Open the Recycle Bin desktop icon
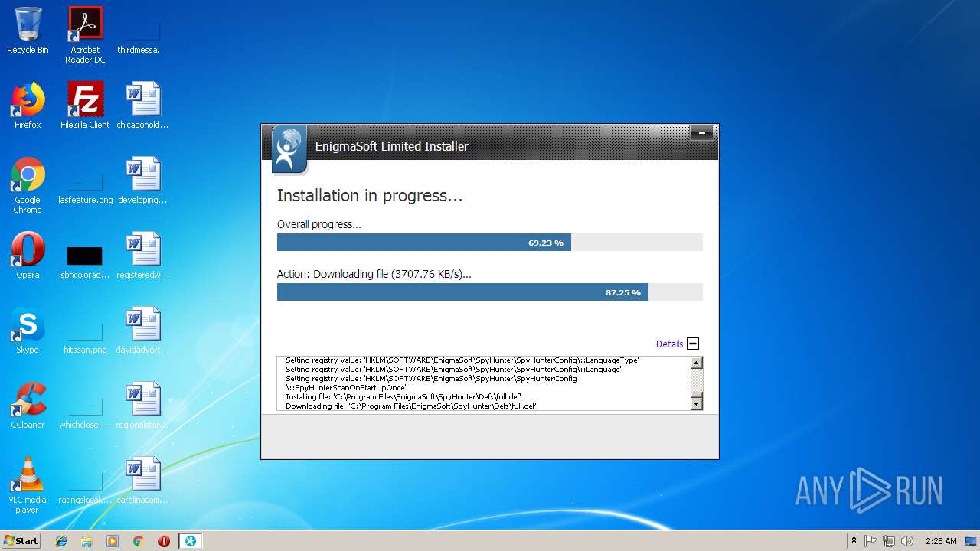The height and width of the screenshot is (551, 980). [x=28, y=30]
